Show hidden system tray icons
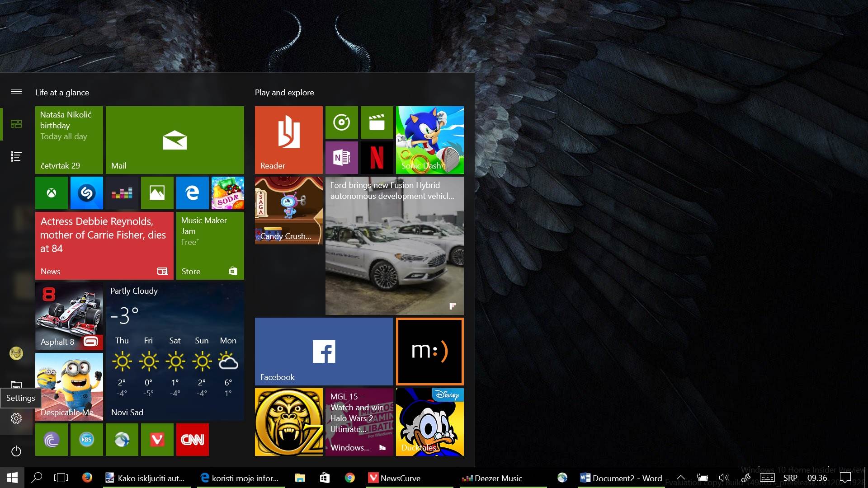Screen dimensions: 868x488 (x=680, y=478)
